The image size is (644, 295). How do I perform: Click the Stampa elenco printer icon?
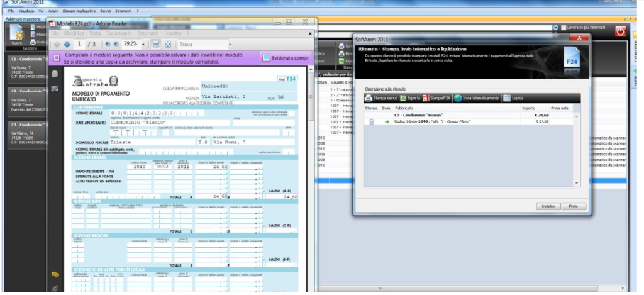coord(369,98)
